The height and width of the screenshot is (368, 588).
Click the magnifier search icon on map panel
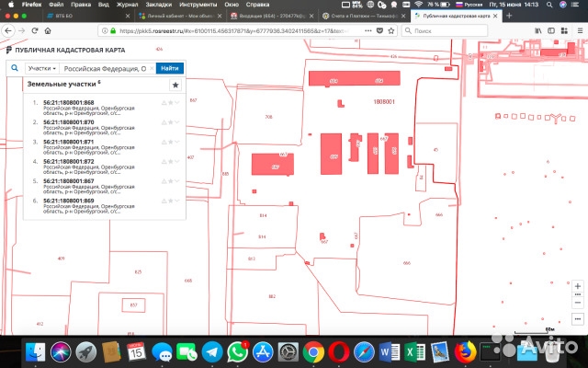(x=15, y=68)
